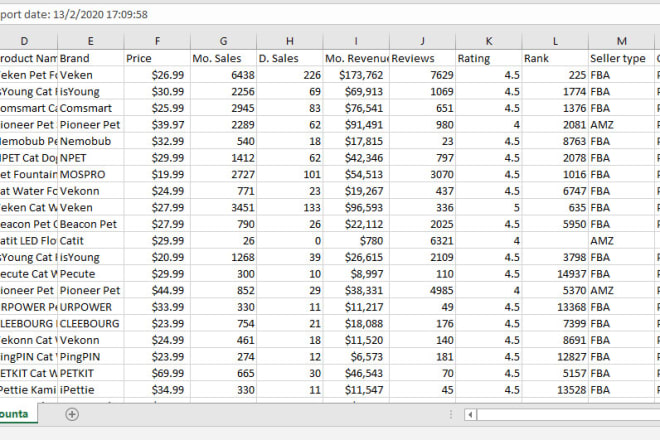Select rank cell 12827

point(555,357)
